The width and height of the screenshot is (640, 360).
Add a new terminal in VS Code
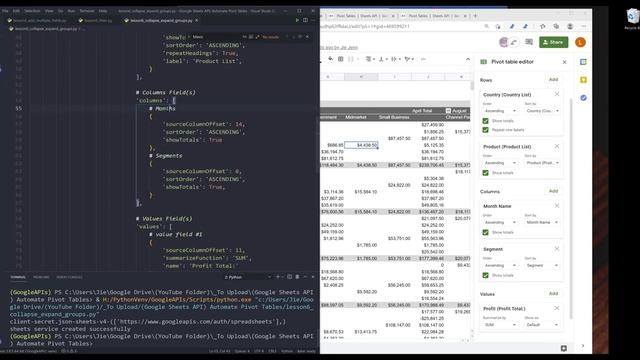tap(278, 277)
